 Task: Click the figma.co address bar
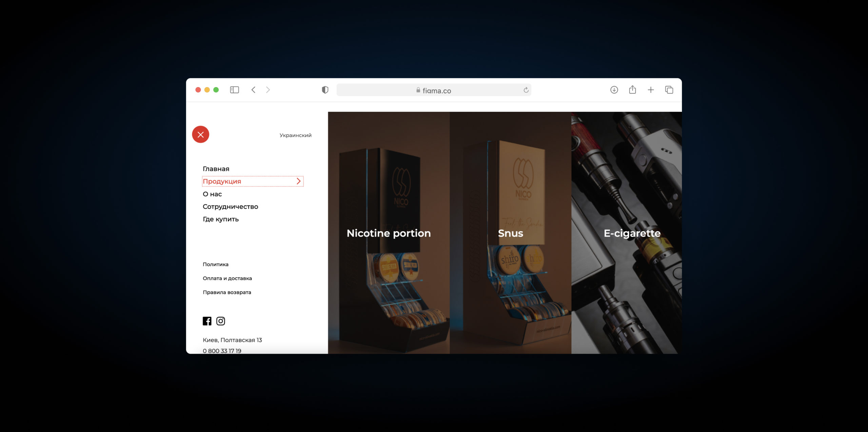pyautogui.click(x=433, y=90)
